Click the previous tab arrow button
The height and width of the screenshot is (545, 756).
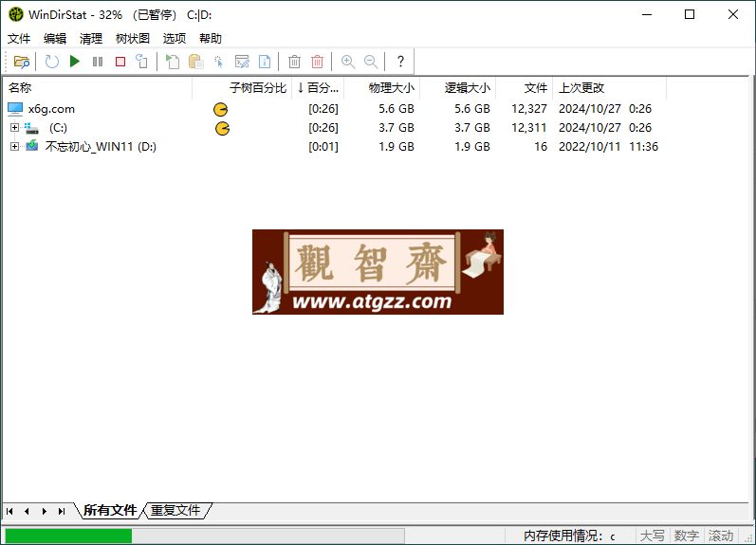tap(27, 511)
